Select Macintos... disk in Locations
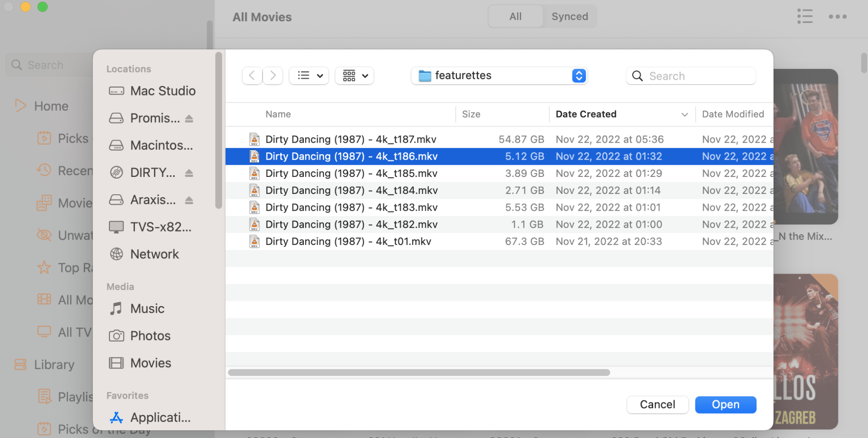868x438 pixels. click(x=152, y=145)
